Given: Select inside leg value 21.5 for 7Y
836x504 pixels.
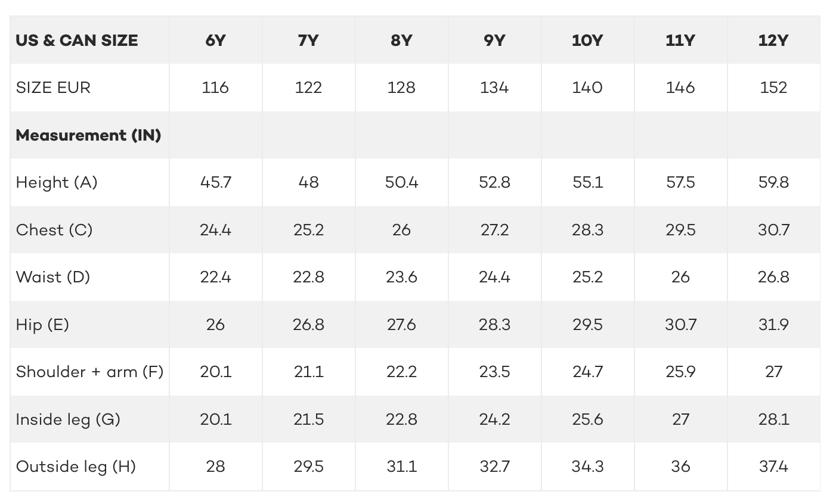Looking at the screenshot, I should (308, 419).
